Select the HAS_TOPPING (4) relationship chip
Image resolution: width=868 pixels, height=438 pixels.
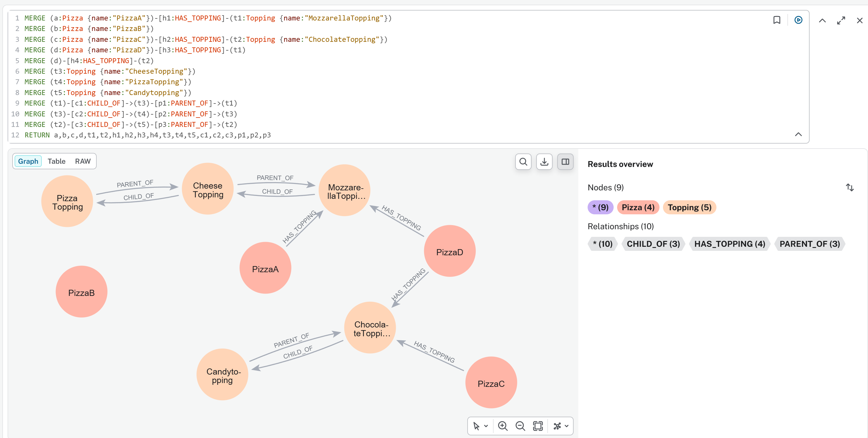(730, 244)
